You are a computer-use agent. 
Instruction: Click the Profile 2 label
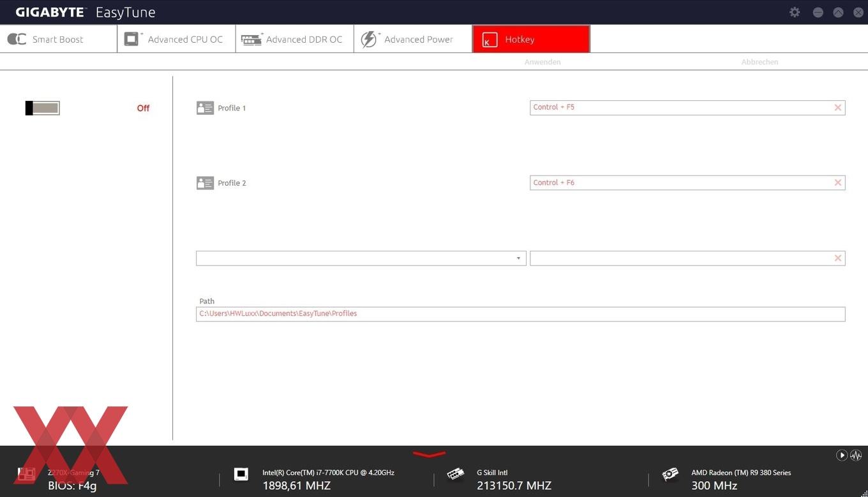click(232, 183)
